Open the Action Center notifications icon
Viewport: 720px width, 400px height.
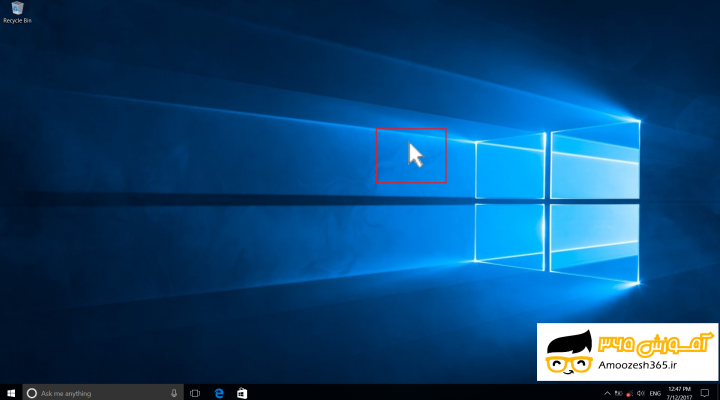705,393
